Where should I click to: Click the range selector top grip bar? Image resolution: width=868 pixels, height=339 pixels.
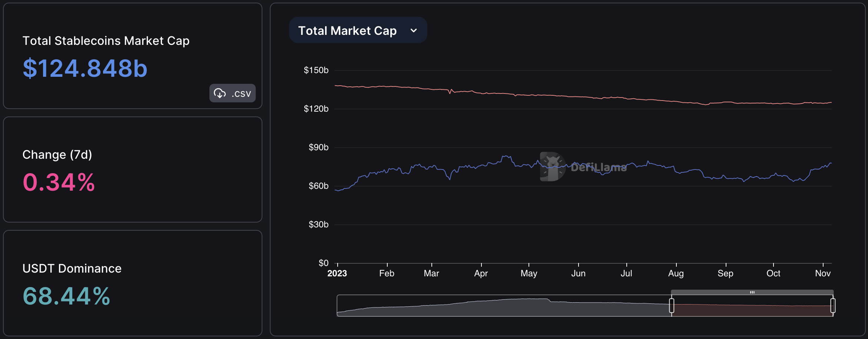752,292
